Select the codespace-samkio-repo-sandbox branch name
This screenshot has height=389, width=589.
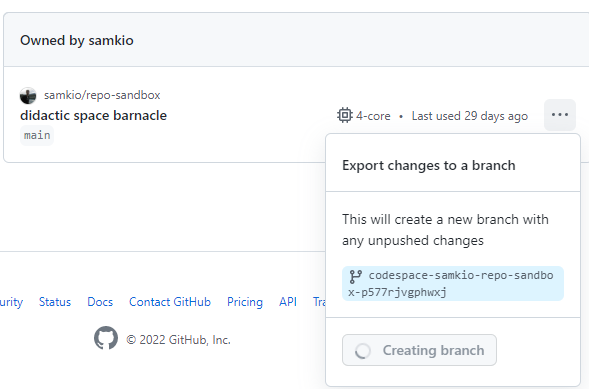coord(453,283)
